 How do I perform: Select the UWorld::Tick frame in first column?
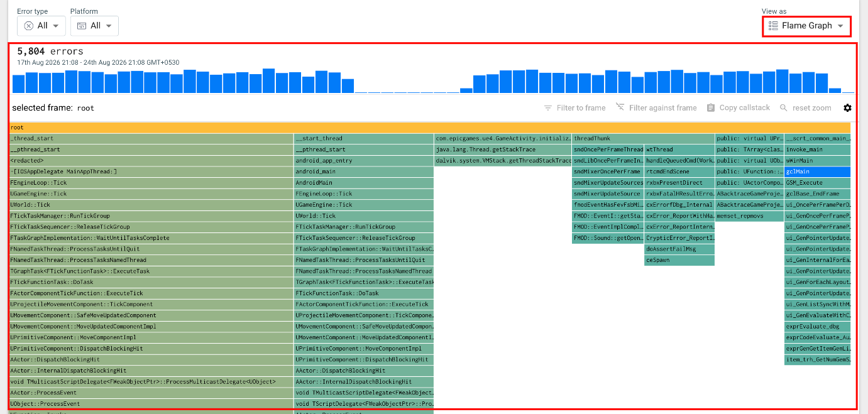[x=151, y=205]
